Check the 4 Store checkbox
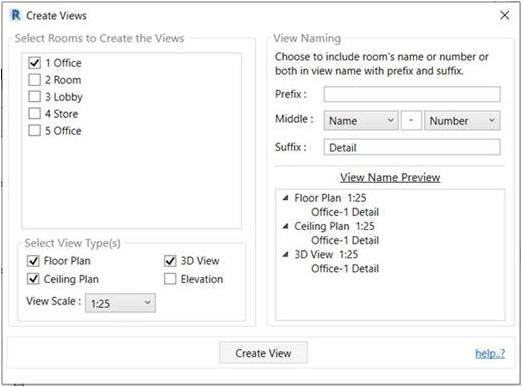 [34, 113]
